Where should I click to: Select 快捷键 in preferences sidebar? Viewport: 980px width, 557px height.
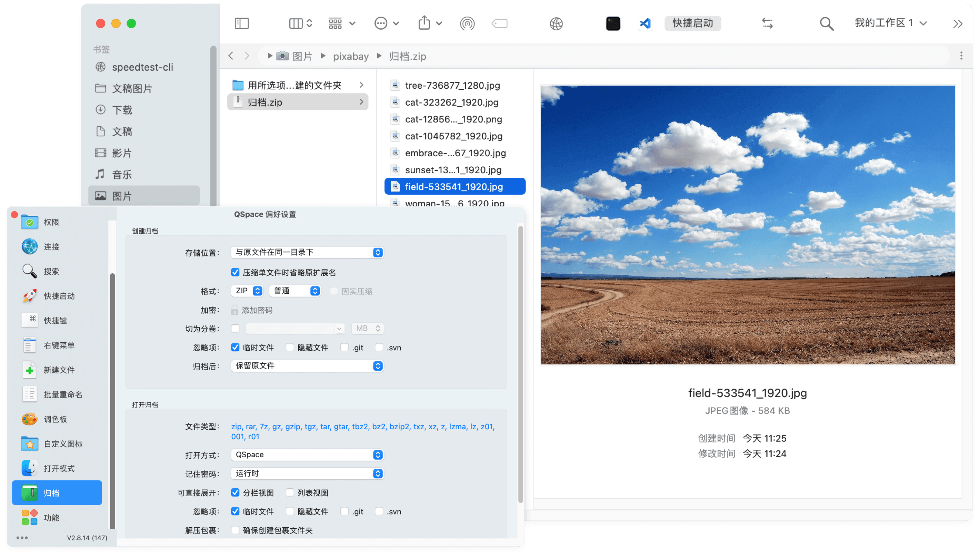[x=56, y=321]
